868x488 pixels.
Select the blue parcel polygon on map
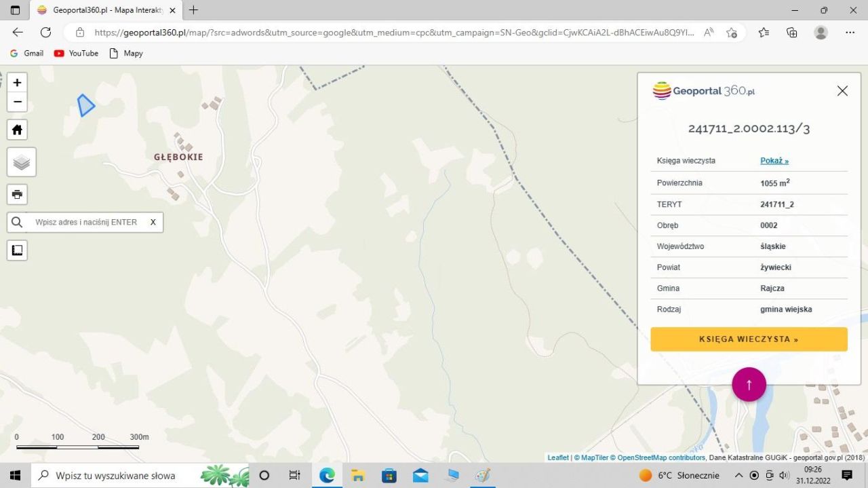pos(85,106)
